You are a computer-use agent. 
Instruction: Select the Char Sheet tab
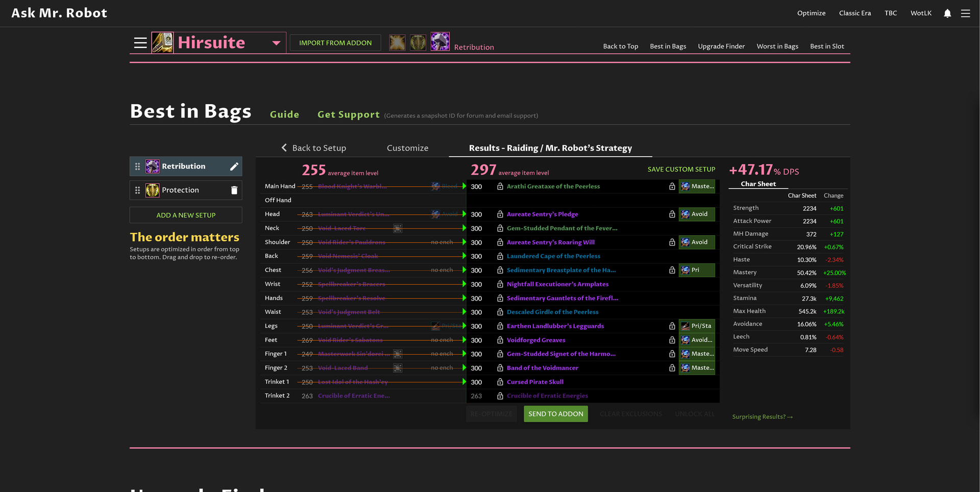click(758, 184)
